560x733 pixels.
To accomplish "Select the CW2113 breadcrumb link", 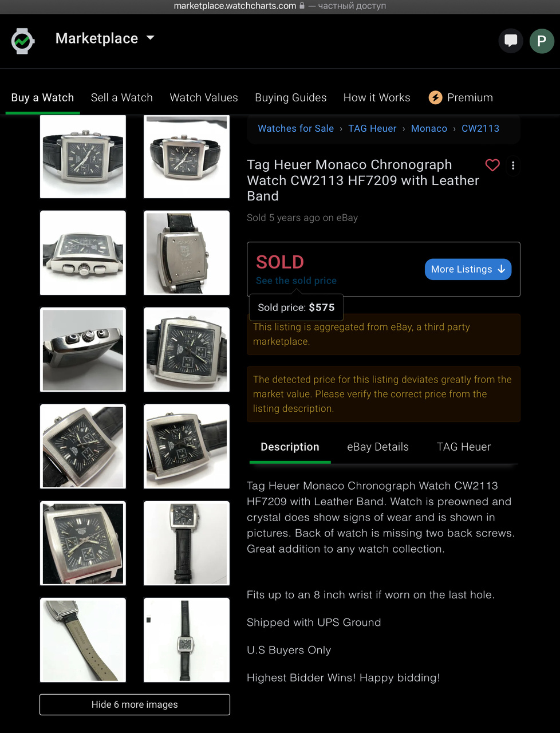I will click(x=480, y=128).
